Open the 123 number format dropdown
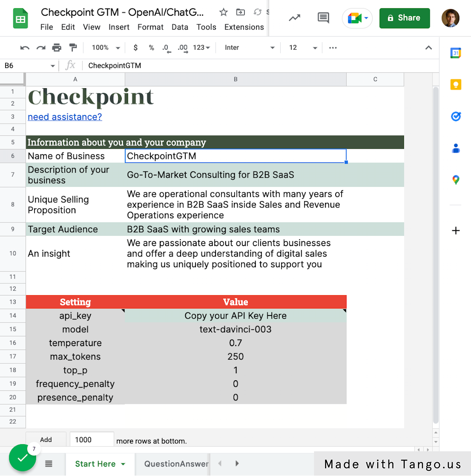The width and height of the screenshot is (471, 476). tap(201, 48)
